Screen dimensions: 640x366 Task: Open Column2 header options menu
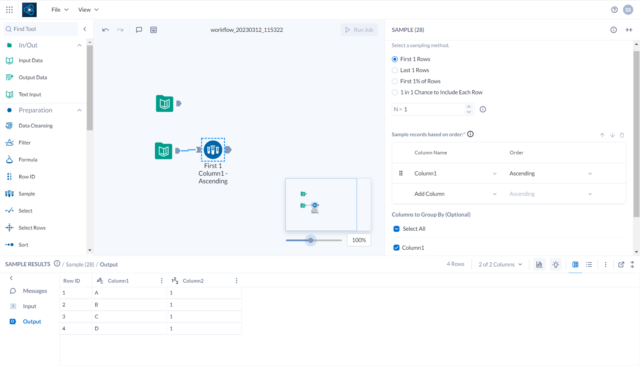[x=236, y=281]
